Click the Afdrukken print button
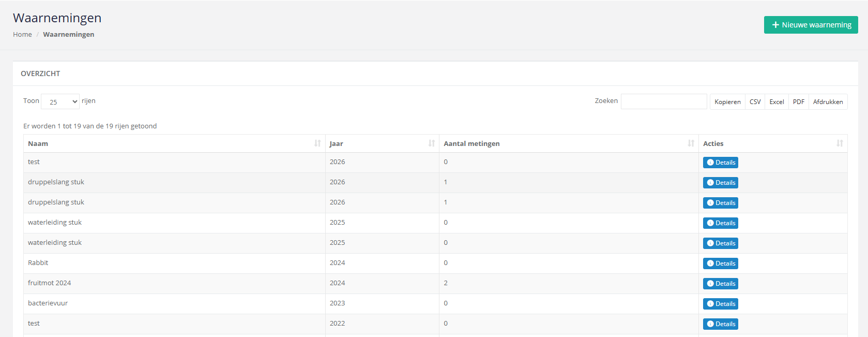868x337 pixels. coord(828,101)
